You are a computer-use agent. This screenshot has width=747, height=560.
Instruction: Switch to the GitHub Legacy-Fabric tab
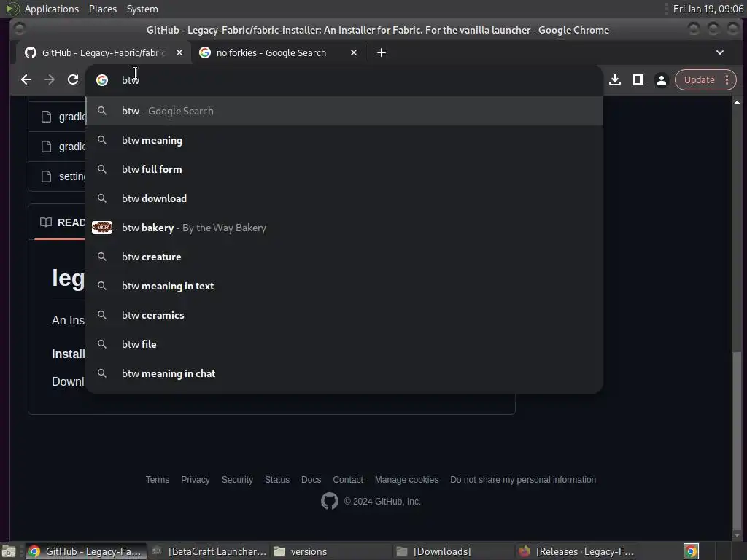(x=104, y=52)
